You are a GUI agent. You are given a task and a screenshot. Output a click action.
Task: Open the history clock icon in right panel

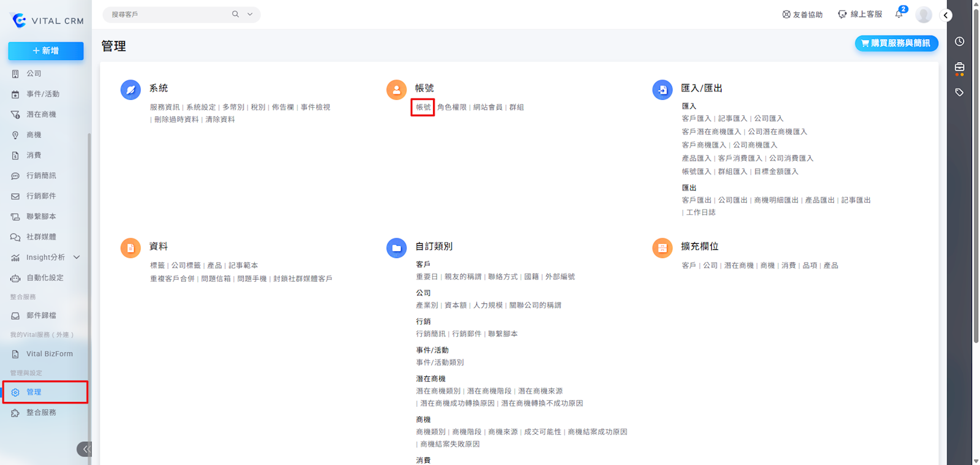pos(959,42)
